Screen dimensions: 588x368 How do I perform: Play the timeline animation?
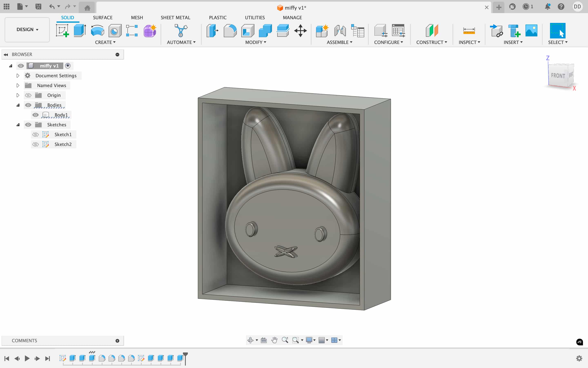tap(27, 358)
